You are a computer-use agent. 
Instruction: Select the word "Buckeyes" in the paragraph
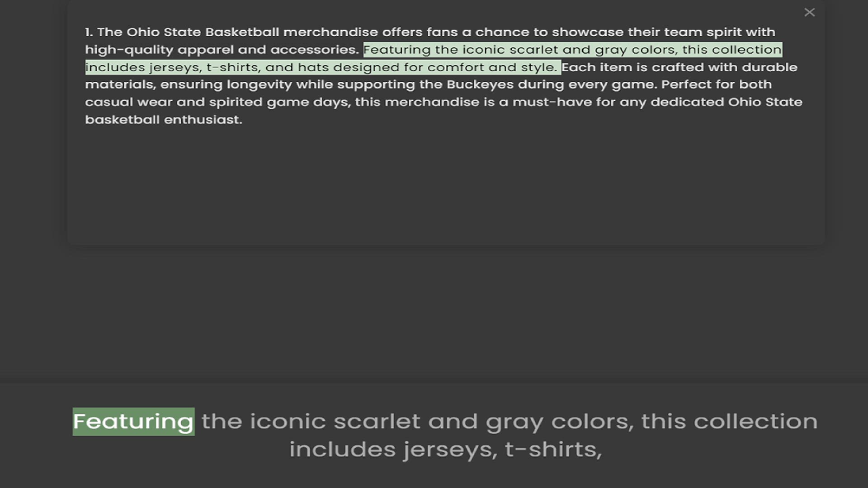pyautogui.click(x=480, y=85)
